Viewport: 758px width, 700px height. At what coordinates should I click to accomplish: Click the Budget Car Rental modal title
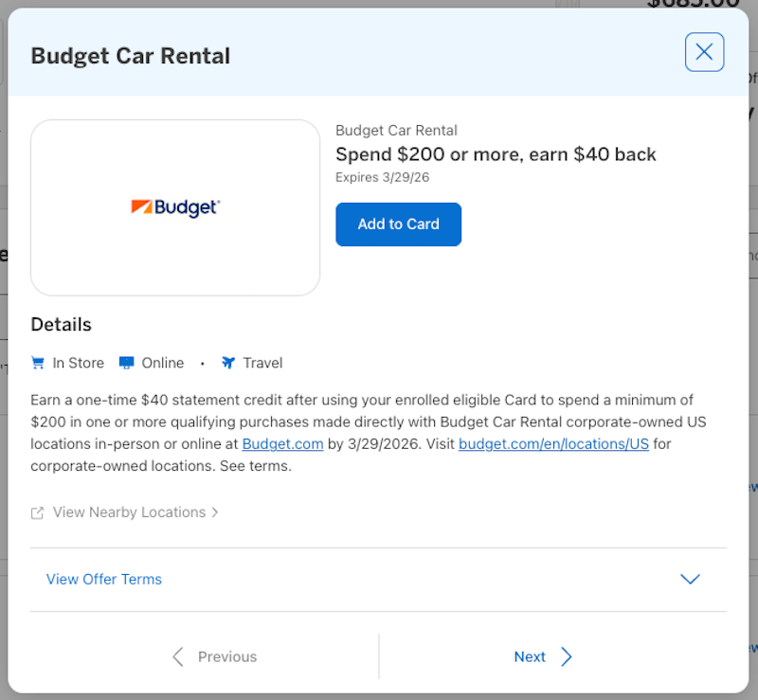click(130, 56)
